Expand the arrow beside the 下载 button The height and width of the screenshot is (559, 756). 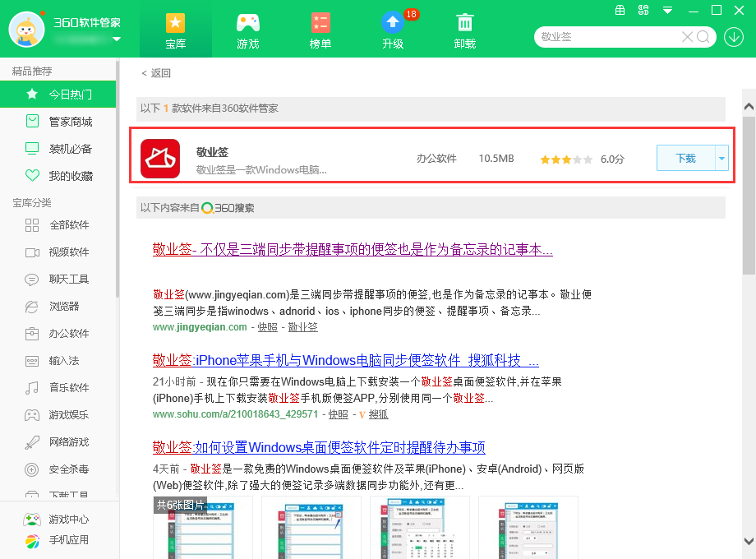tap(721, 158)
